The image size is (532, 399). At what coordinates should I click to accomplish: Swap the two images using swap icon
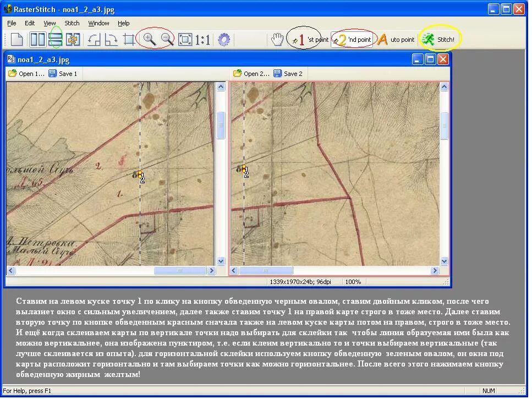pyautogui.click(x=73, y=40)
